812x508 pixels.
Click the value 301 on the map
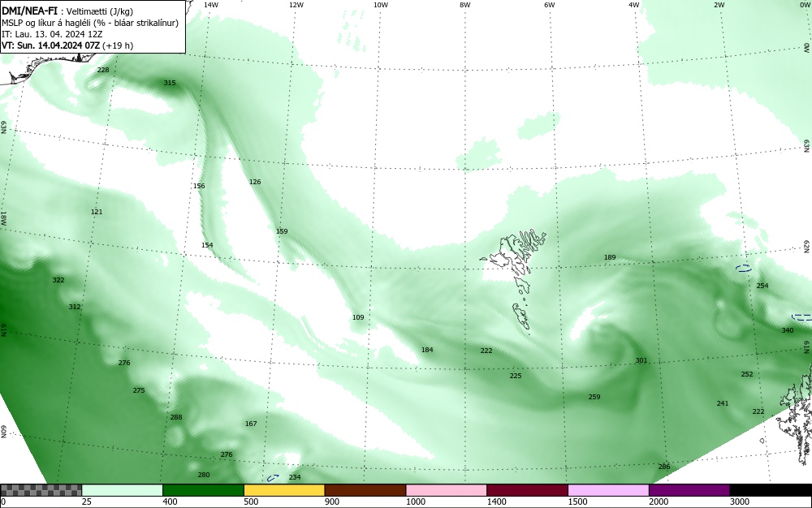641,360
